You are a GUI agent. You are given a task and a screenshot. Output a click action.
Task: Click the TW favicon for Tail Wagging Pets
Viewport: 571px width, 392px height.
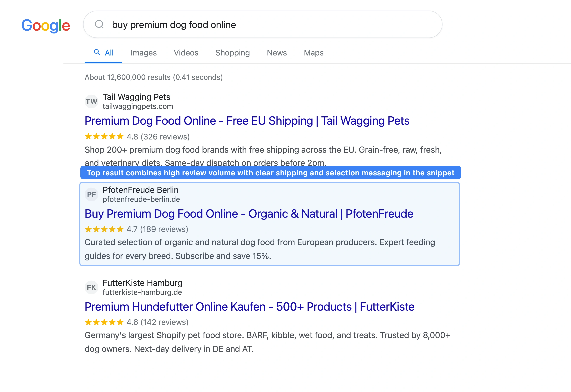pos(91,101)
